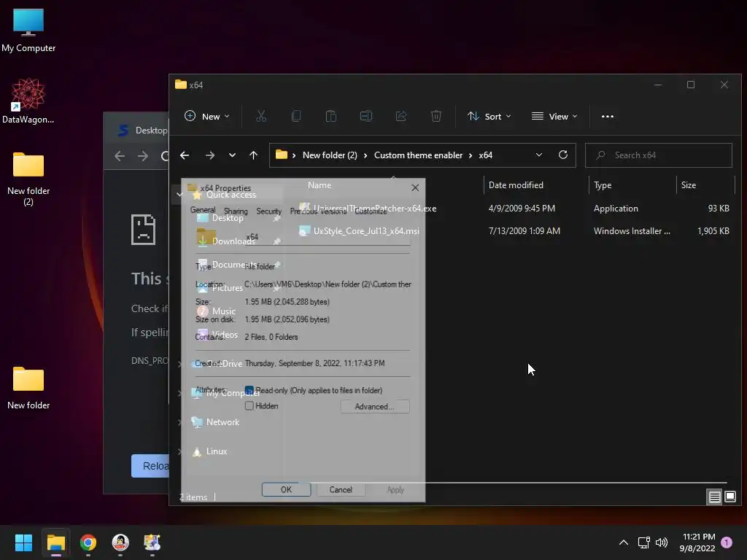Click the clock showing 11:21 PM
Screen dimensions: 747x560
[x=699, y=537]
